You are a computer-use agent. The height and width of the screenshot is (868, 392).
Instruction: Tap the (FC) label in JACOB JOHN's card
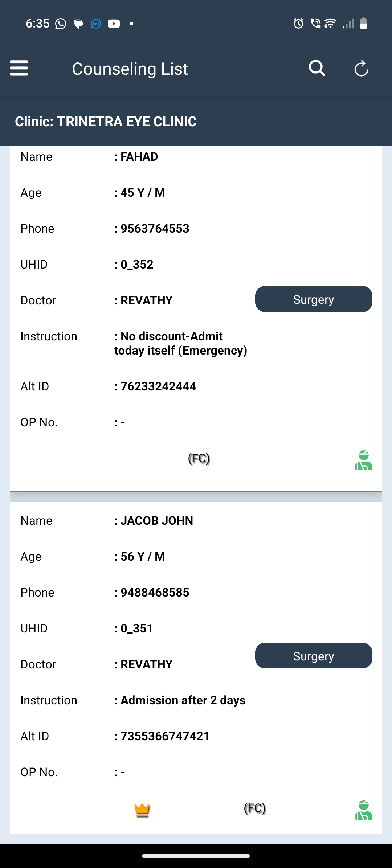point(255,808)
